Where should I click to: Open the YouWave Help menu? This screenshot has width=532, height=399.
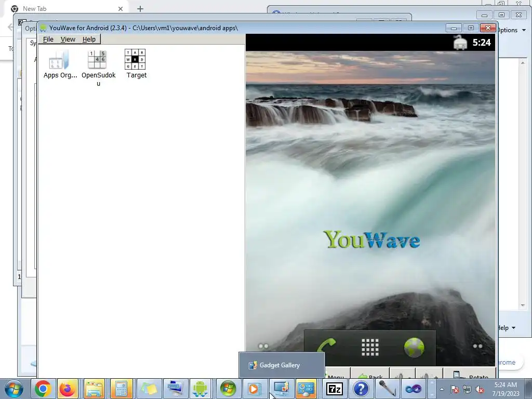(x=89, y=39)
